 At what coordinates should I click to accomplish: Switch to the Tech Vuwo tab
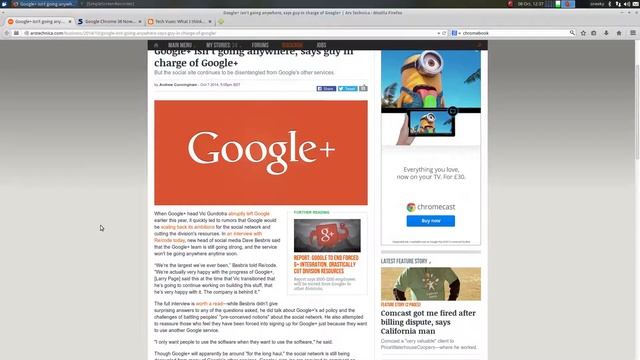pyautogui.click(x=180, y=21)
